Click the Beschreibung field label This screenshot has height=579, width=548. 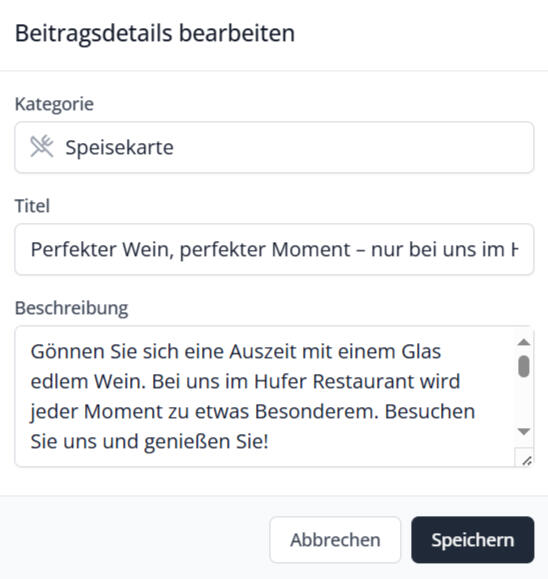pos(71,308)
